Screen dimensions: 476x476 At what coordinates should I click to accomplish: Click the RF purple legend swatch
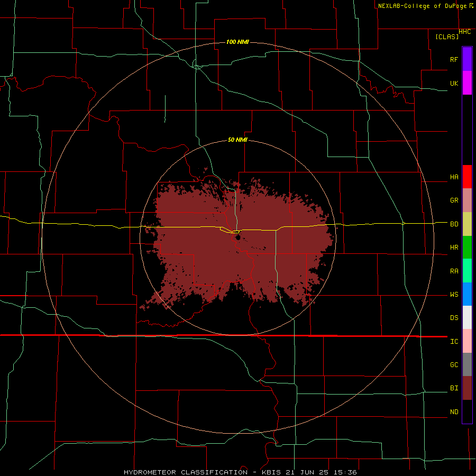tap(467, 59)
